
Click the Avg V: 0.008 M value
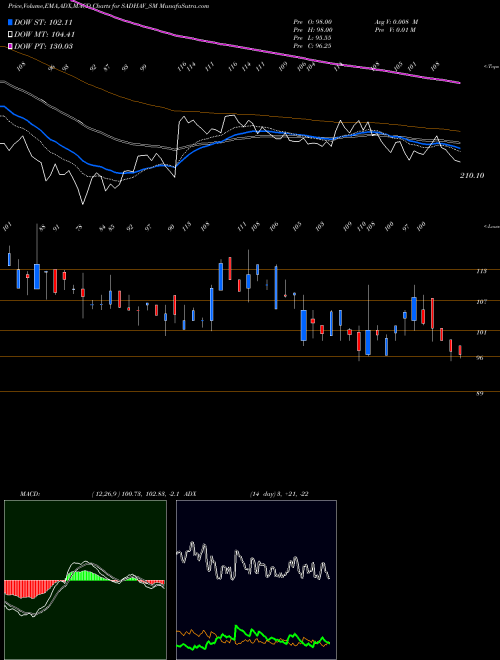396,21
